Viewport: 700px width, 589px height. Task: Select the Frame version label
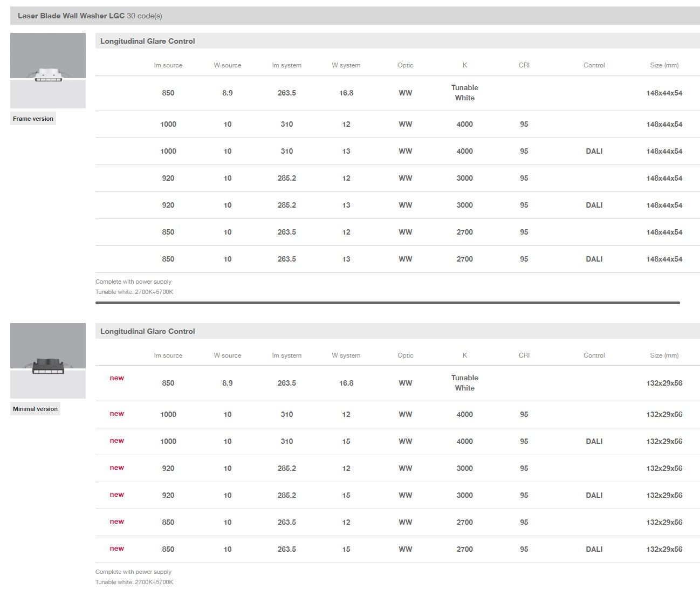pyautogui.click(x=33, y=119)
